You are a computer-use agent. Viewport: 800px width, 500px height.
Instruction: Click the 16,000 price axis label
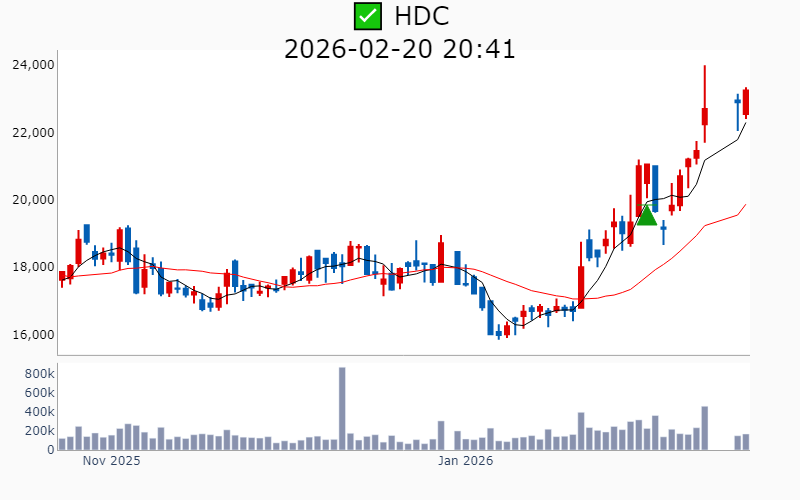[x=33, y=335]
